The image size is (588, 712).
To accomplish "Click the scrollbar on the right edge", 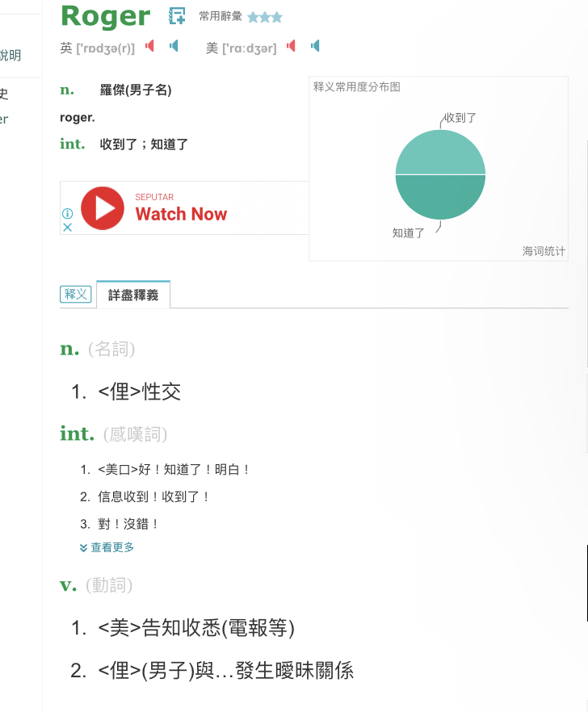I will (x=586, y=581).
